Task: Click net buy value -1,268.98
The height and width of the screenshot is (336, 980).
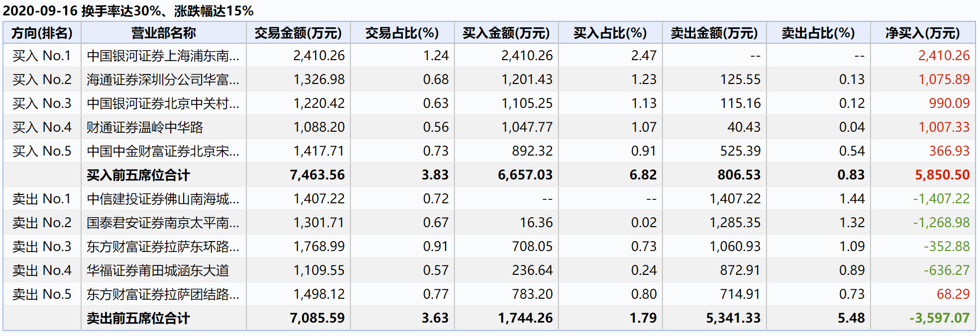Action: click(x=942, y=223)
